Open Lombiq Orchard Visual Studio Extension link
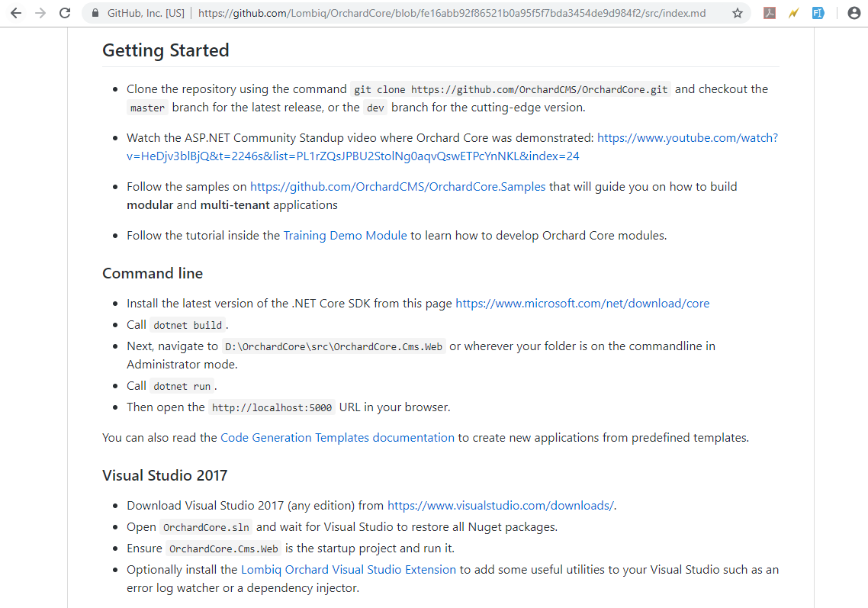Screen dimensions: 868x608 [x=349, y=570]
